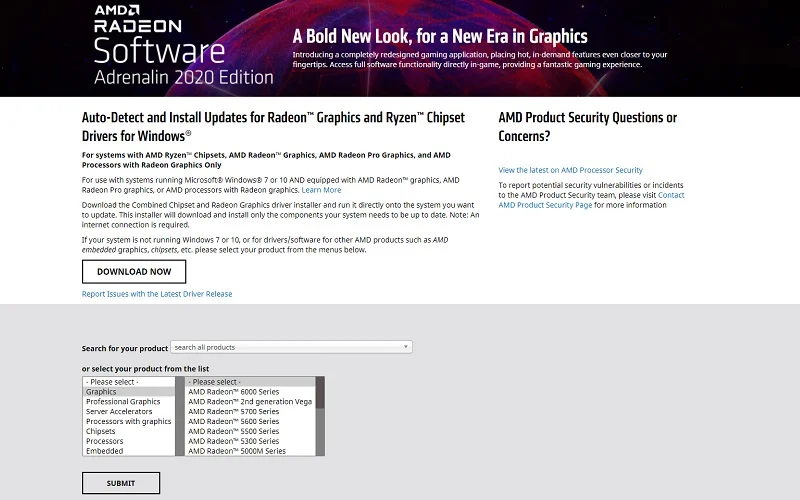Click the DOWNLOAD NOW button
This screenshot has height=500, width=800.
pos(134,271)
